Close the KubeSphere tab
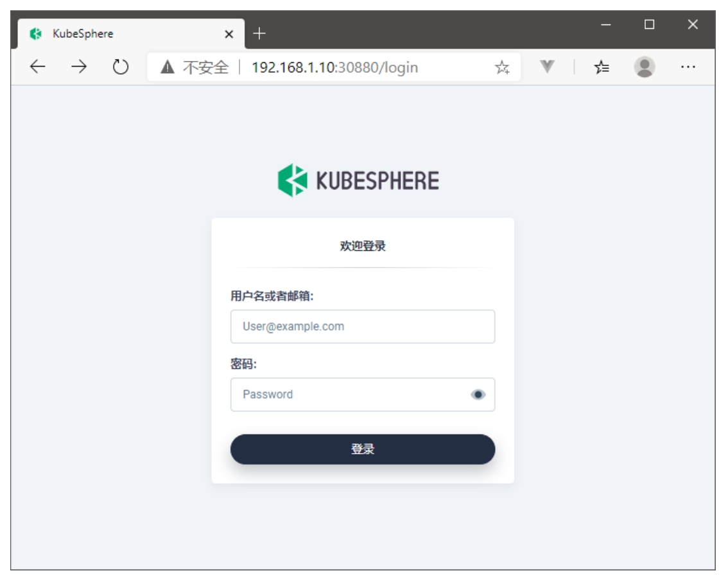 [229, 34]
